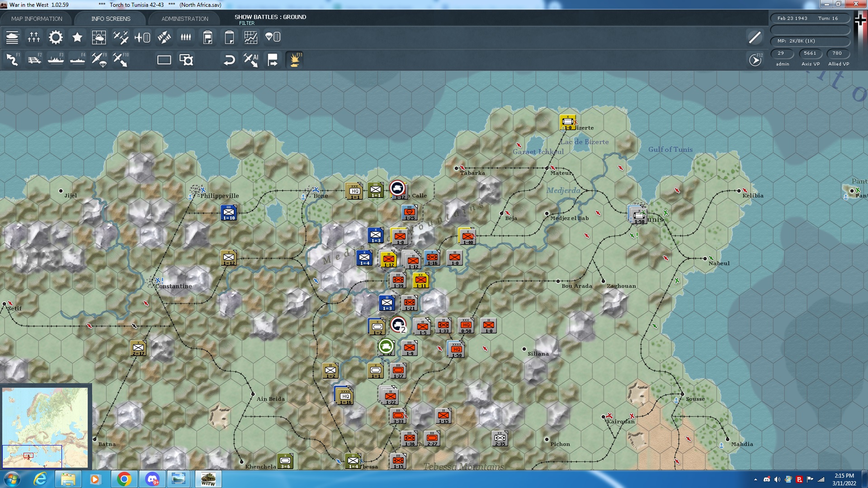Click the undo move arrow icon

tap(229, 60)
